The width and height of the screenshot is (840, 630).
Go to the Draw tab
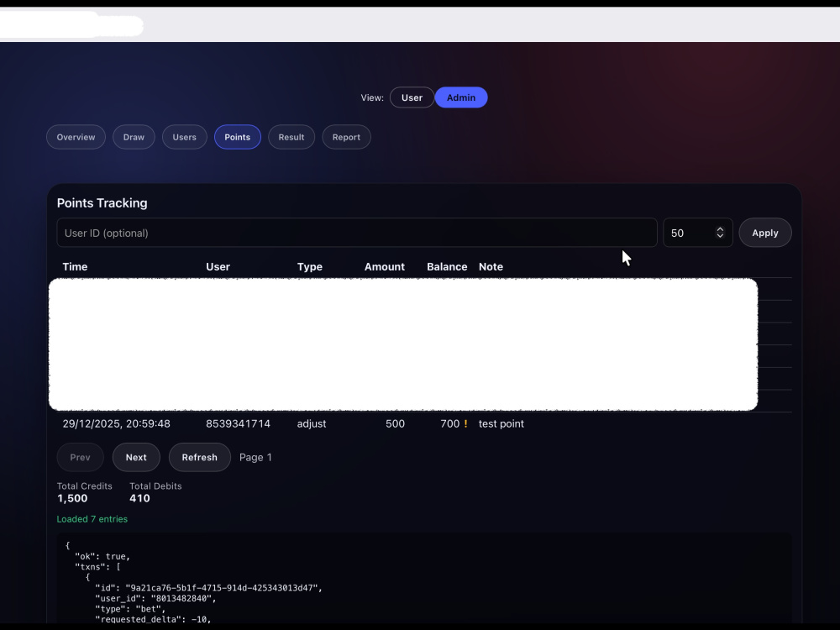(x=134, y=137)
